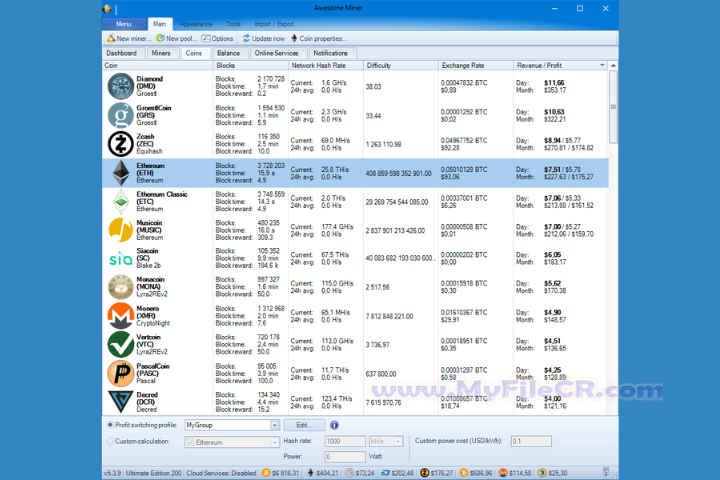Open the Miners tab
The height and width of the screenshot is (480, 720).
pyautogui.click(x=161, y=53)
